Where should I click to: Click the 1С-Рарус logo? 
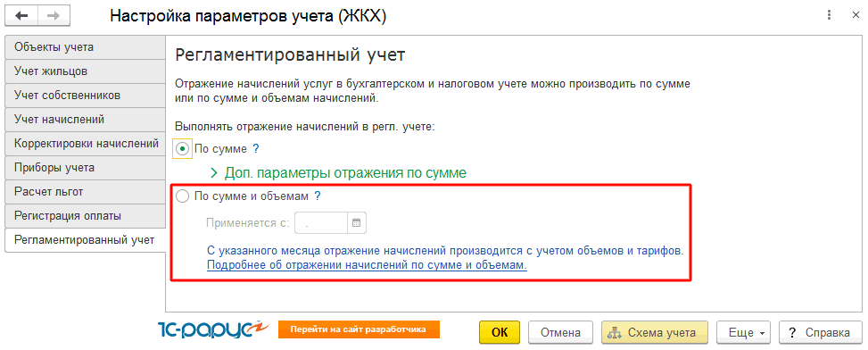tap(214, 330)
